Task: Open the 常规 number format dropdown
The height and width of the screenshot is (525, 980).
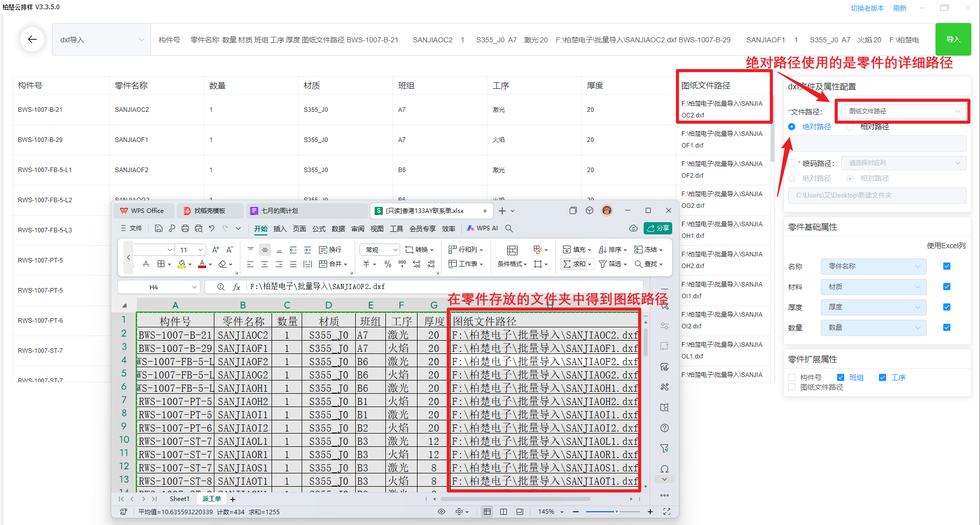Action: click(x=380, y=250)
